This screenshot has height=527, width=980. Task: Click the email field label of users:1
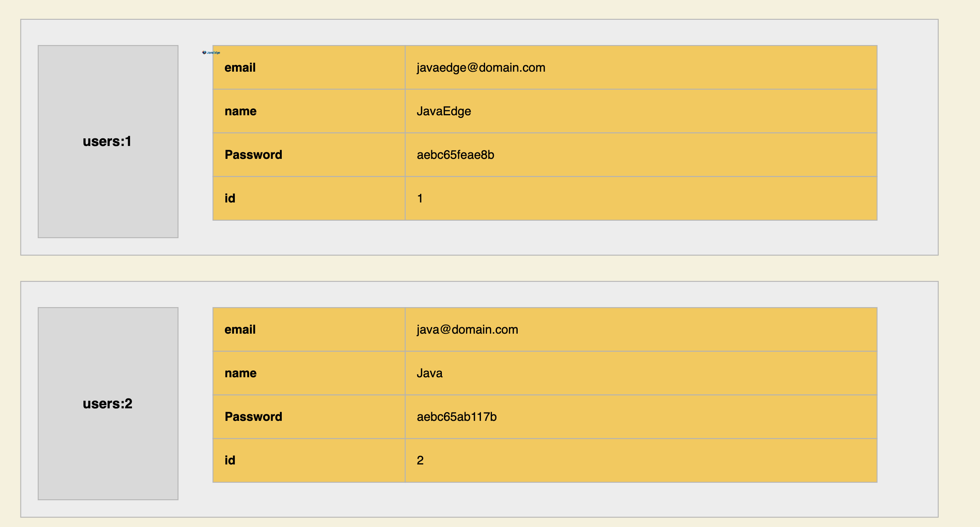pos(240,68)
